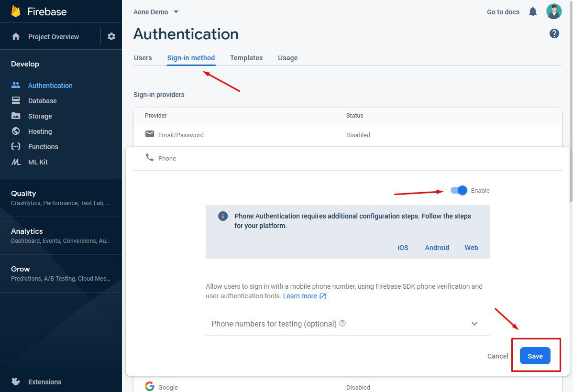Click the Extensions icon at sidebar bottom
573x392 pixels.
[16, 381]
